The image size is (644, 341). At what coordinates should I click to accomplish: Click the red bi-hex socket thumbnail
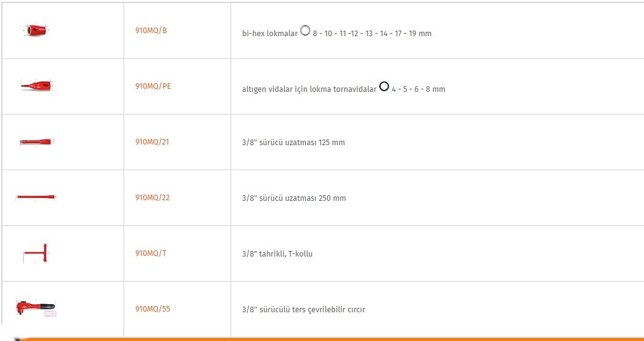point(36,31)
